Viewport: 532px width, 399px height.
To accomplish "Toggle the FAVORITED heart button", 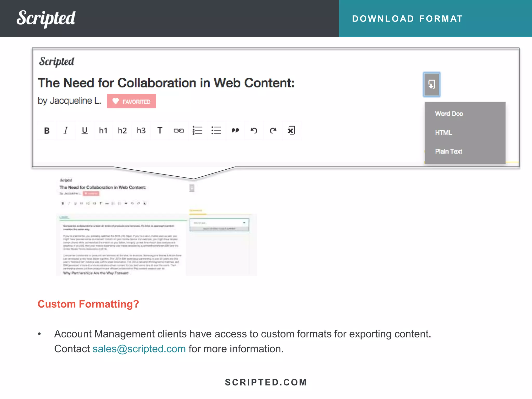I will (131, 101).
